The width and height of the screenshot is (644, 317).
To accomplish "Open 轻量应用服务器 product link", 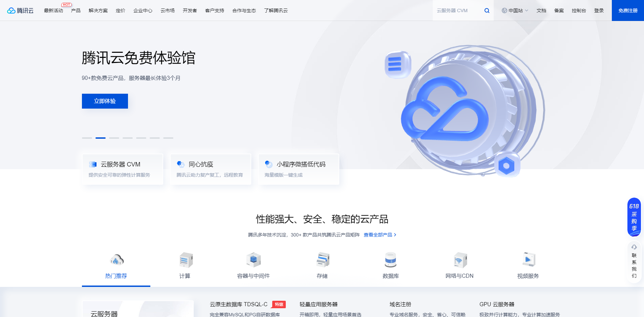I will pyautogui.click(x=319, y=304).
